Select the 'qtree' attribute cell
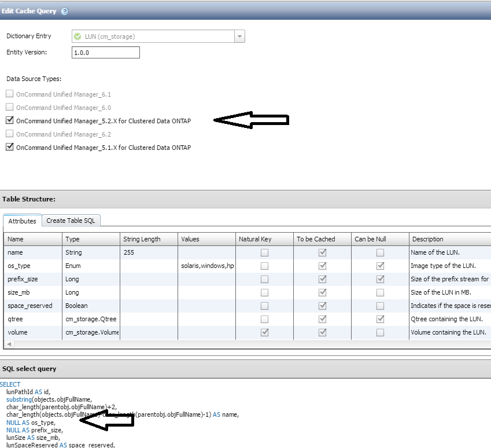This screenshot has width=491, height=448. click(x=33, y=319)
